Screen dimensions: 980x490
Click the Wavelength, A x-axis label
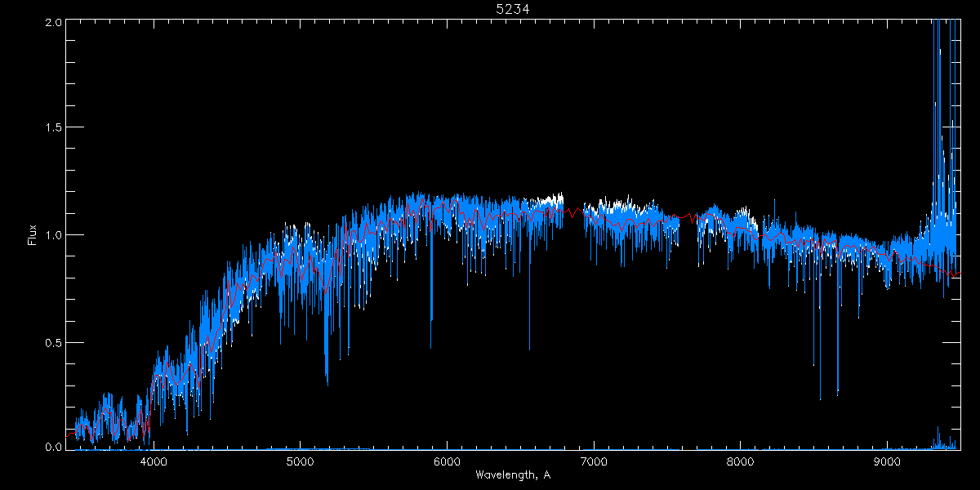[513, 474]
